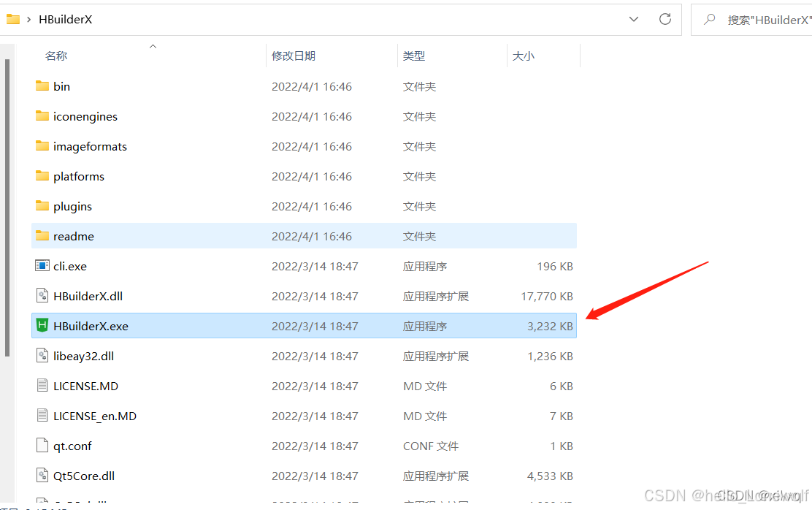The image size is (812, 510).
Task: Click the refresh icon in address bar
Action: pyautogui.click(x=665, y=19)
